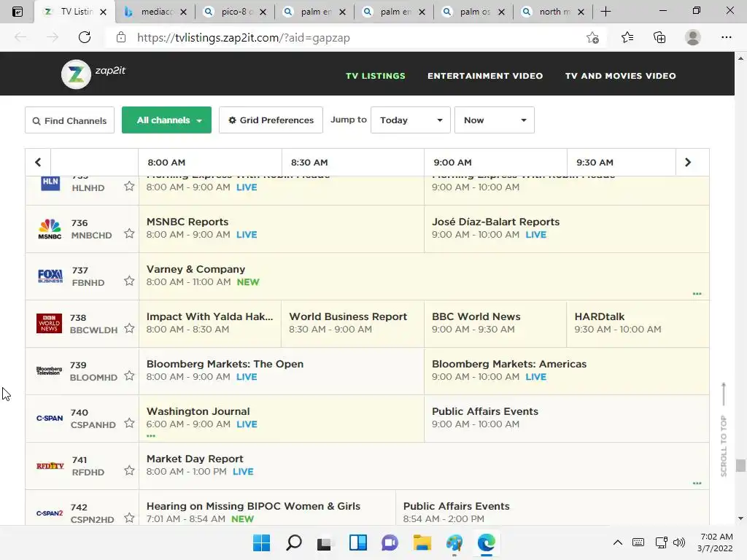Refresh the page
Image resolution: width=747 pixels, height=560 pixels.
click(85, 37)
